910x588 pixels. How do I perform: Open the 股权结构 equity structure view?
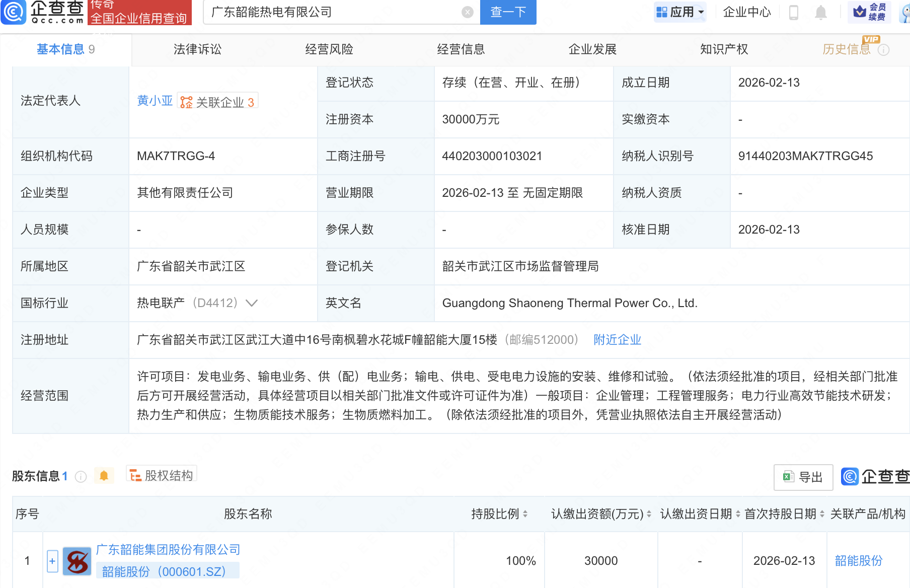click(161, 475)
